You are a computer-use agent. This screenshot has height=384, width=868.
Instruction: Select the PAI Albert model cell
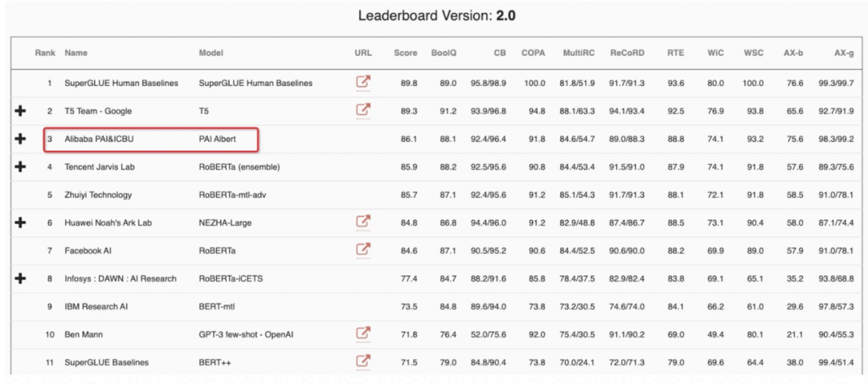[217, 139]
